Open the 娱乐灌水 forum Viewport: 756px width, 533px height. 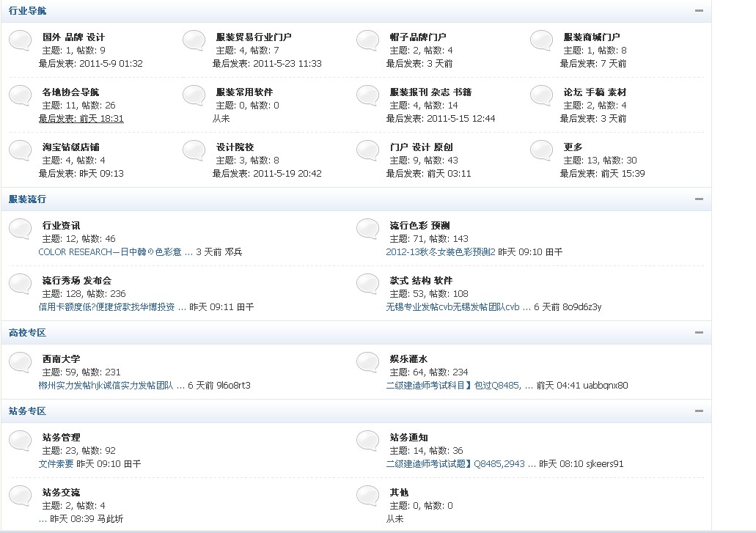click(408, 359)
